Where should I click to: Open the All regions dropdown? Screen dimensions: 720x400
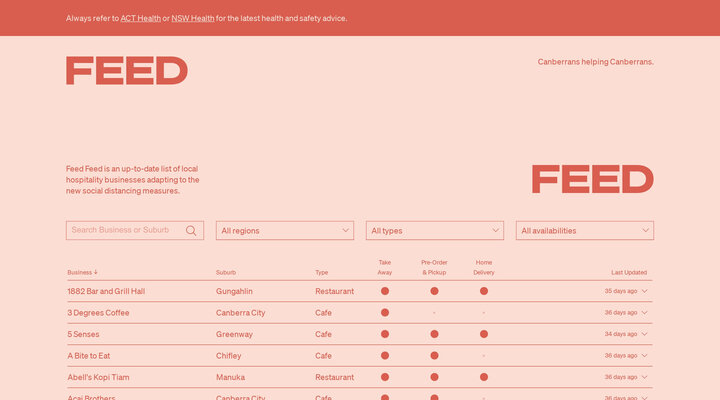coord(285,230)
